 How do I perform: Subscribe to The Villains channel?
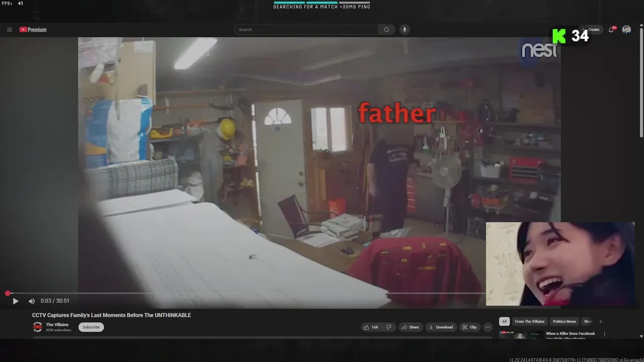(x=91, y=327)
